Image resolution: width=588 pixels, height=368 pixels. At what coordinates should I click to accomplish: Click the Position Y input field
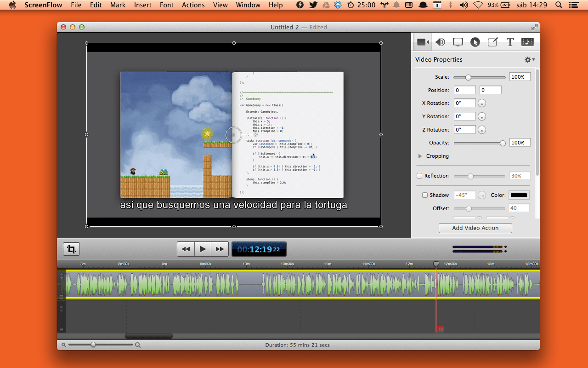[x=491, y=90]
